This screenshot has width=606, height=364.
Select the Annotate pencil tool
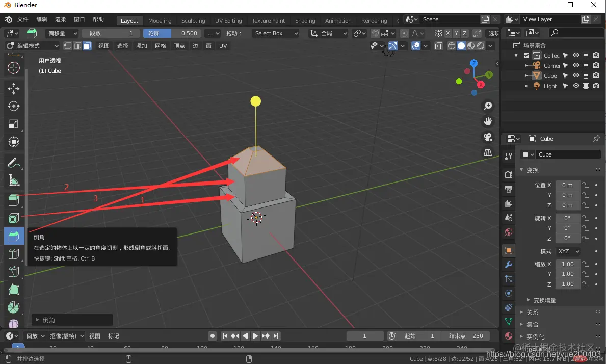click(14, 163)
